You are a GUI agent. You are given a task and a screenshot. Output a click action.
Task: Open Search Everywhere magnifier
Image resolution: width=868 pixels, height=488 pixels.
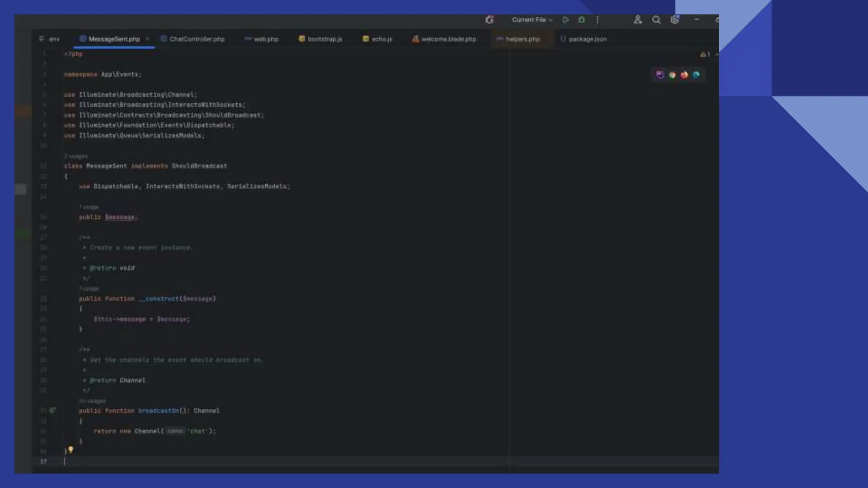(x=656, y=20)
